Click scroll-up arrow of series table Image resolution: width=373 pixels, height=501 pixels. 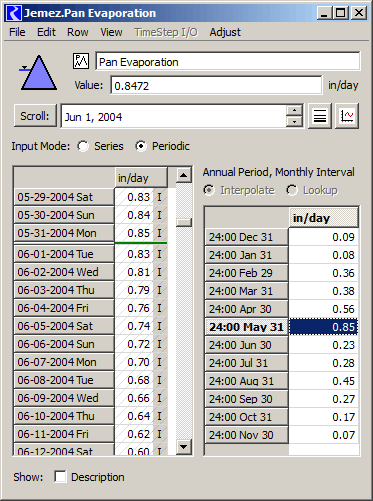(x=184, y=175)
